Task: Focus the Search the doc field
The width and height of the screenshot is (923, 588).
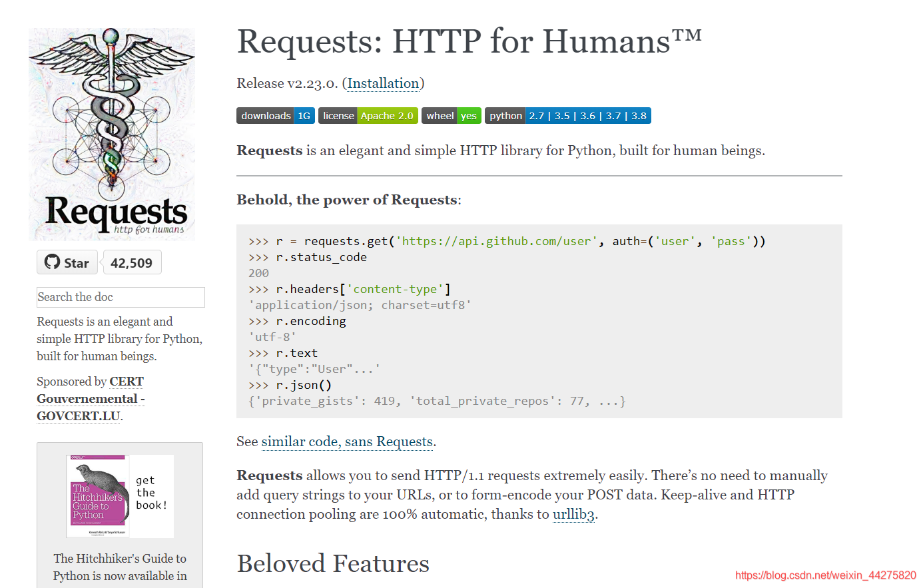Action: click(121, 297)
